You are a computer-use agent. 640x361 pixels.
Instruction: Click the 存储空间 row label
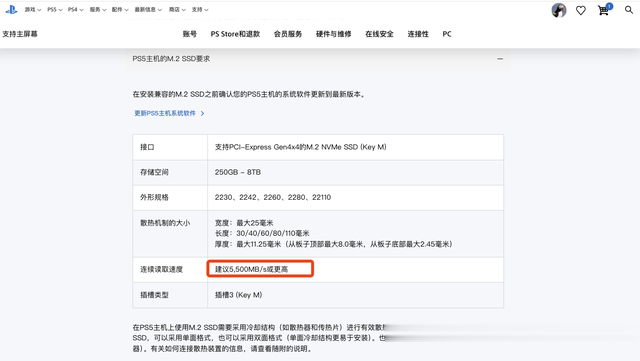click(x=154, y=172)
